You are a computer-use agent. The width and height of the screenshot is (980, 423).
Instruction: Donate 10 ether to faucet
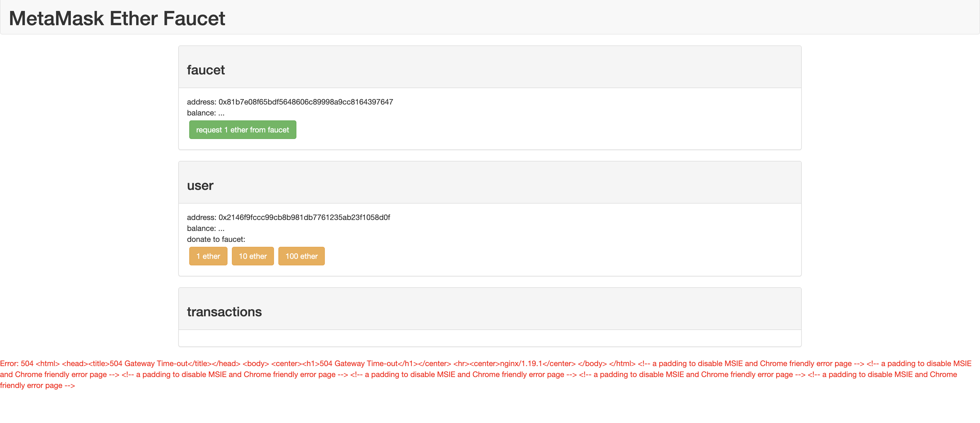253,256
